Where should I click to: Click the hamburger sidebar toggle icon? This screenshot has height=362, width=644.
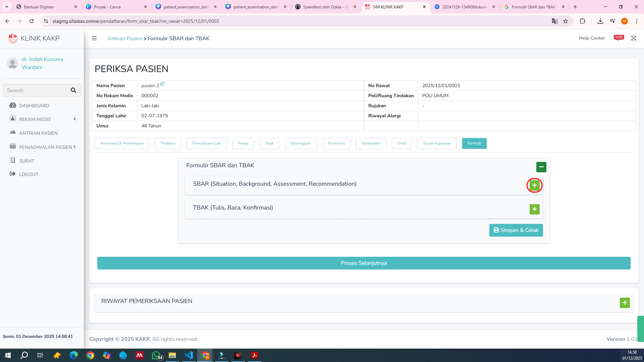click(x=94, y=38)
